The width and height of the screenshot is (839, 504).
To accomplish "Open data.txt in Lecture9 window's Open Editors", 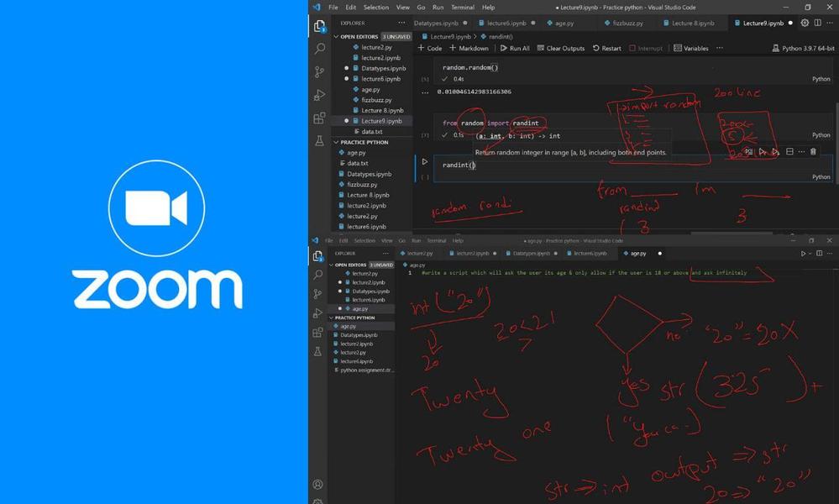I will [x=371, y=132].
